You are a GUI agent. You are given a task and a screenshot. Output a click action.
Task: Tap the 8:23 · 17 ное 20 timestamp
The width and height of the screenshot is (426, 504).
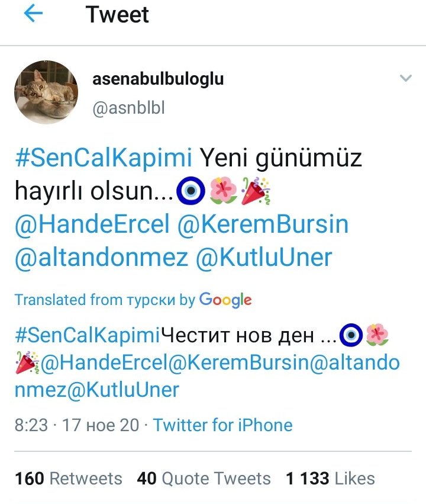pos(77,425)
